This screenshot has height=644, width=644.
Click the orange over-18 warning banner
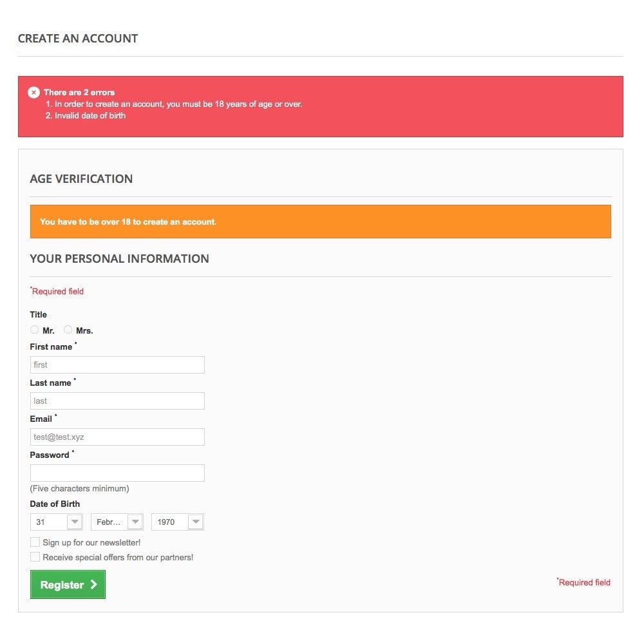(x=320, y=222)
